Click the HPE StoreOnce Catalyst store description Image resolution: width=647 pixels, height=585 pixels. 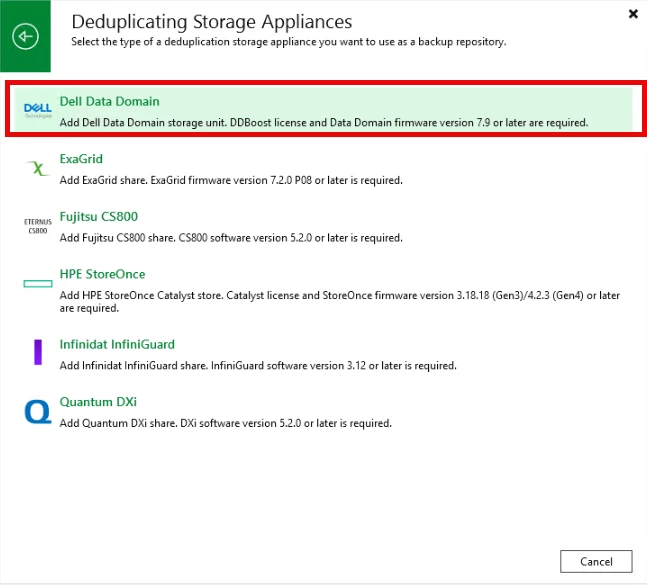coord(340,302)
